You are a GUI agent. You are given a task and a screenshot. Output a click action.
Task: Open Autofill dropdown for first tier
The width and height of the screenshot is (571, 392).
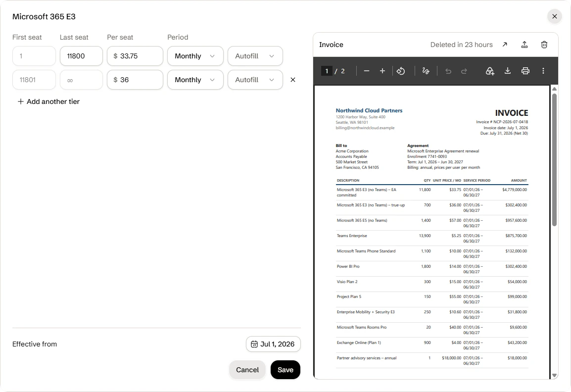[x=255, y=56]
